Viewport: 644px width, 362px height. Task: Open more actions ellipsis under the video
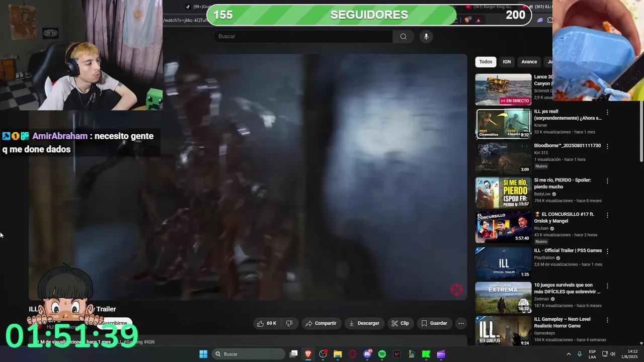click(x=461, y=323)
